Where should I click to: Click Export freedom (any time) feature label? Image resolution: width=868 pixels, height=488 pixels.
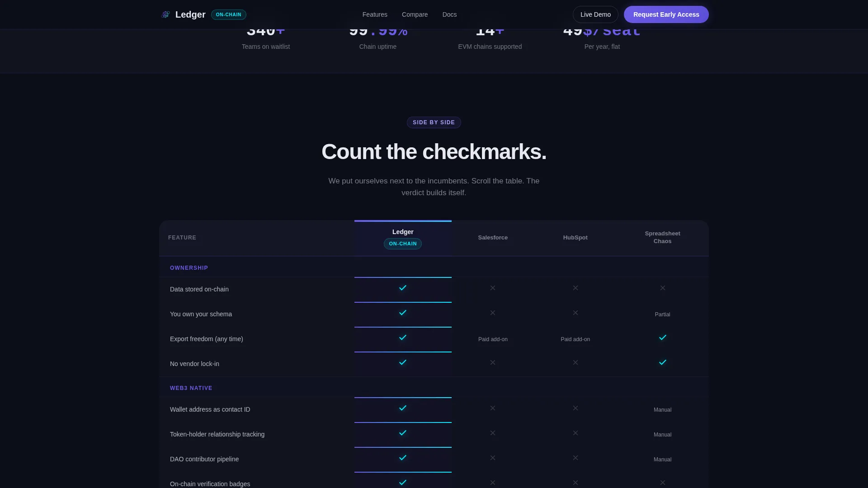pos(207,339)
